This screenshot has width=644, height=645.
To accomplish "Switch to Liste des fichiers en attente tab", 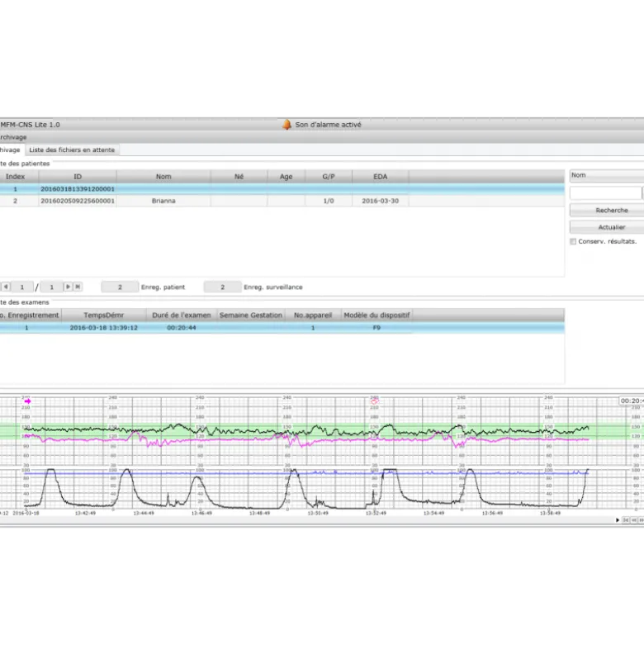I will point(72,149).
